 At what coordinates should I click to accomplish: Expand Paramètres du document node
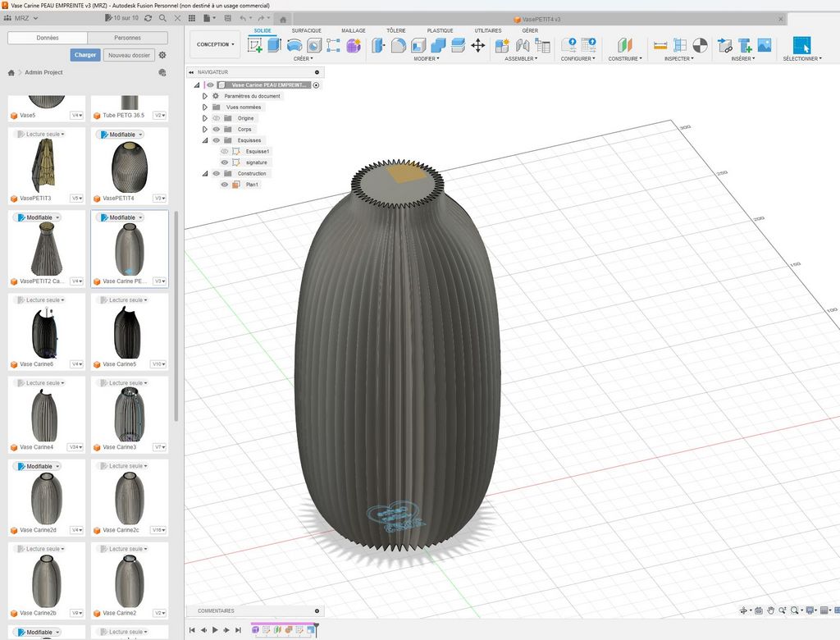pos(204,96)
